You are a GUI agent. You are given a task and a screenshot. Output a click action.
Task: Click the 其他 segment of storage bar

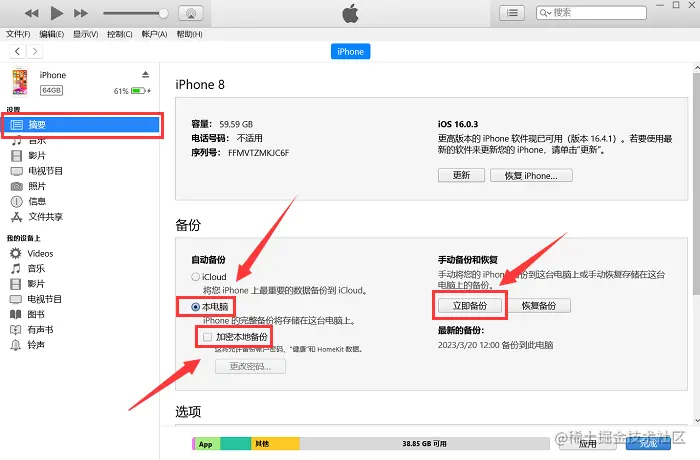click(275, 443)
